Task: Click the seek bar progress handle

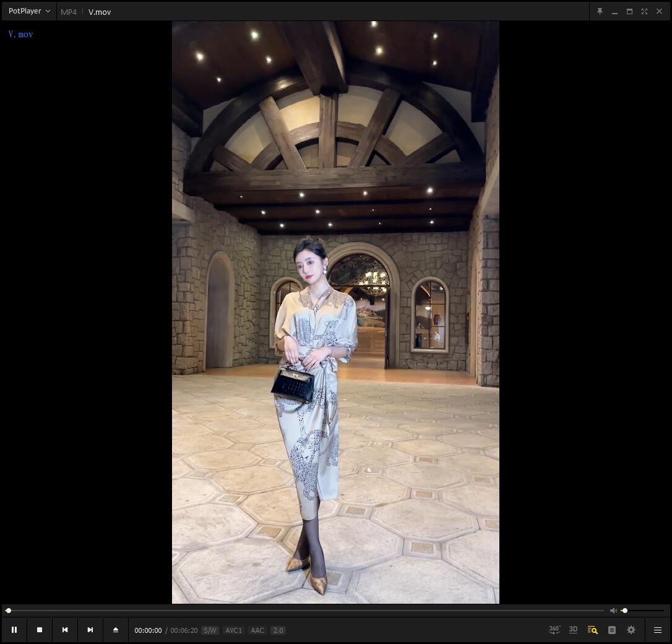Action: click(x=8, y=610)
